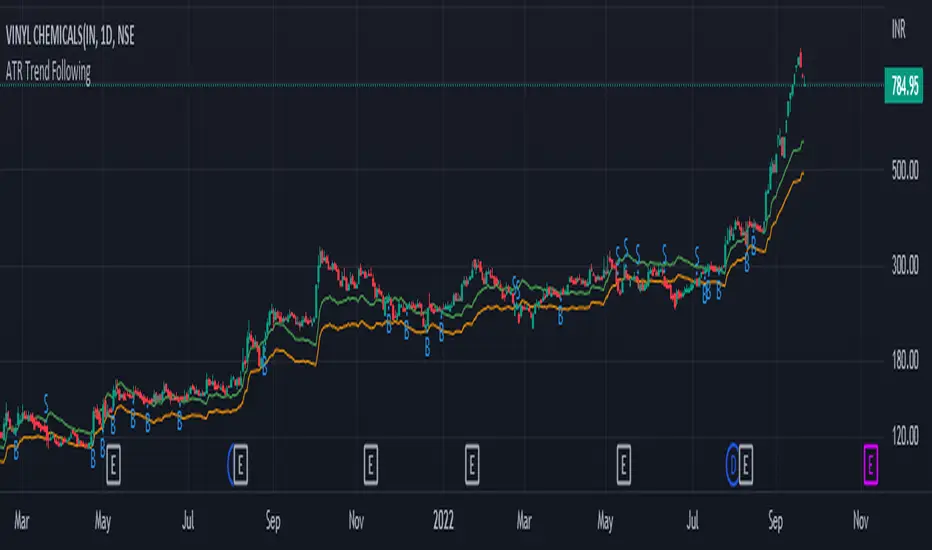The image size is (932, 550).
Task: Click the 784.95 current price label
Action: 903,86
